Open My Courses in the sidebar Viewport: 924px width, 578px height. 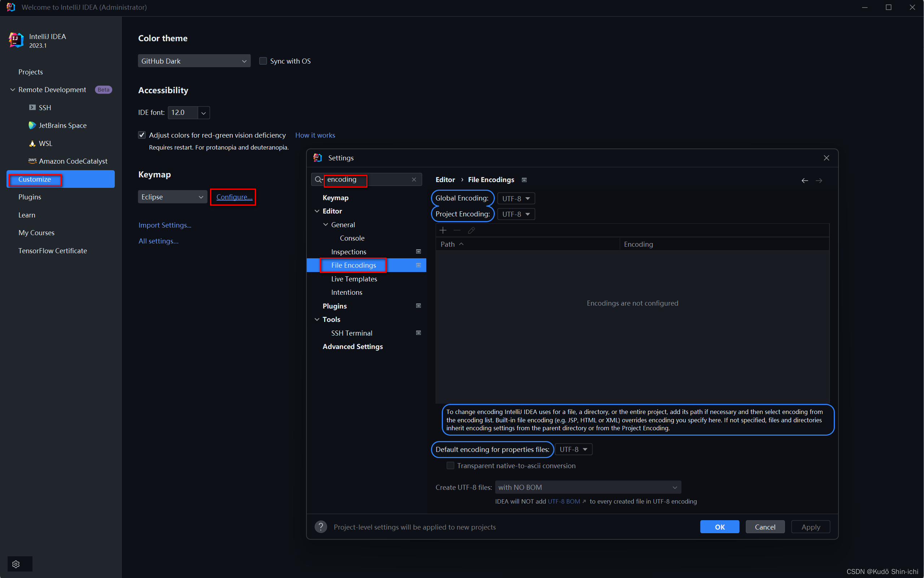tap(36, 233)
